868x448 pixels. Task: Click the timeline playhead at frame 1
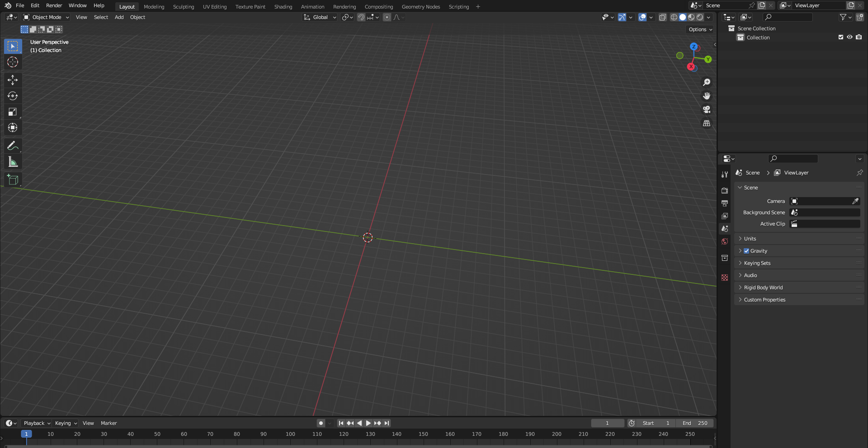pos(26,434)
